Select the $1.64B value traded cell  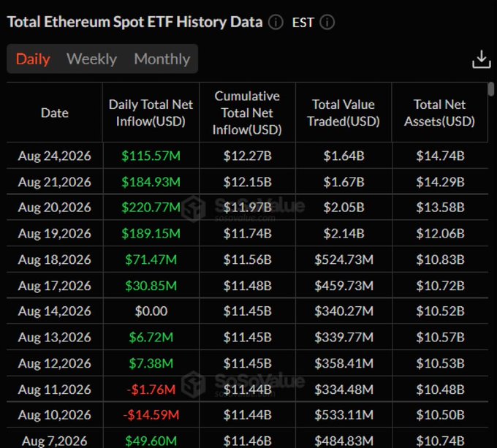click(344, 156)
